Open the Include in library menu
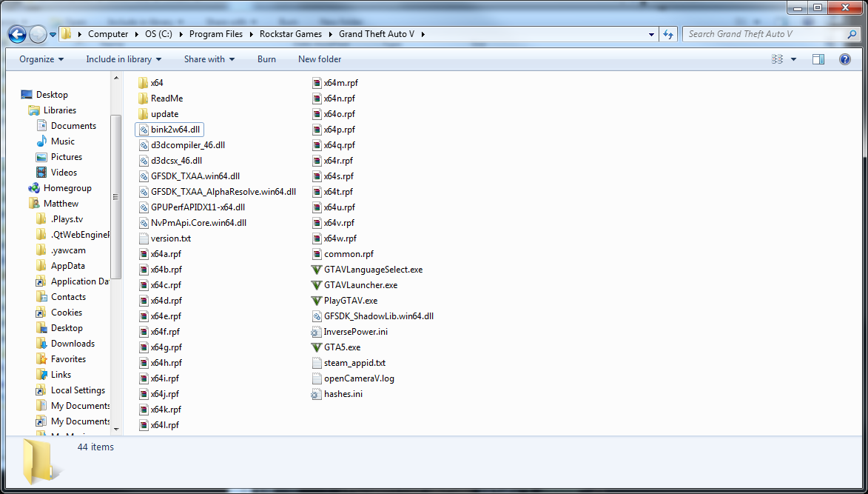 pos(124,59)
